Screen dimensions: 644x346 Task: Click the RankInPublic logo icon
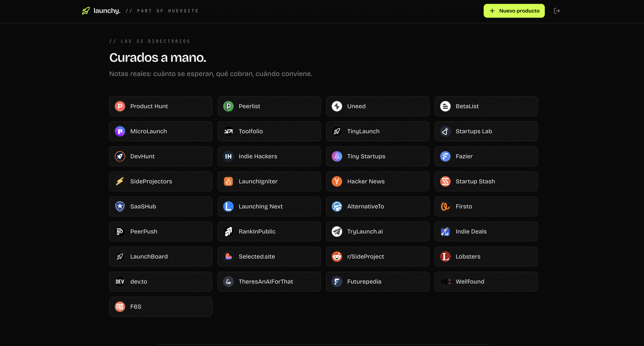228,232
